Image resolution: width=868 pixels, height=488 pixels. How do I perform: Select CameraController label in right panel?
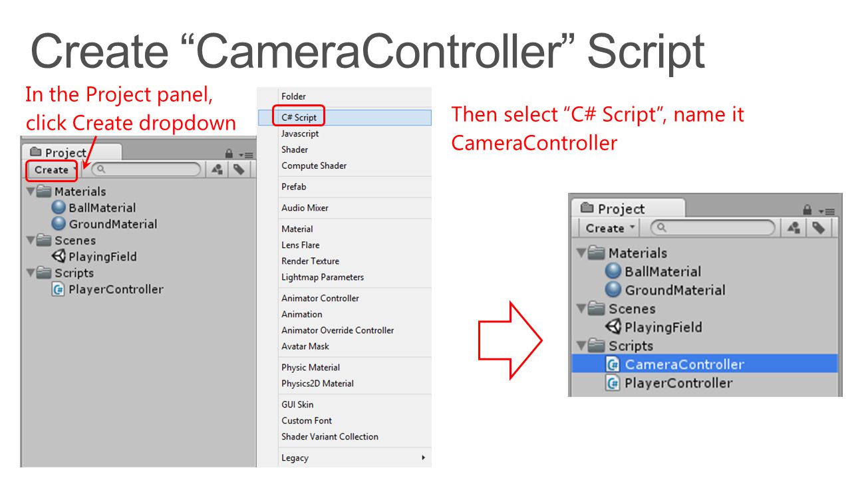tap(684, 364)
